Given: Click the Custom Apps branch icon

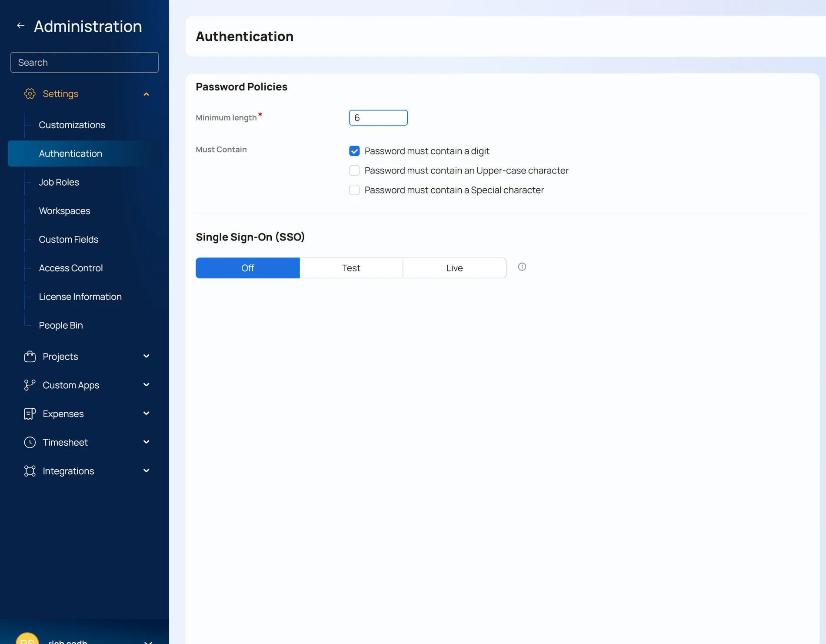Looking at the screenshot, I should point(30,385).
